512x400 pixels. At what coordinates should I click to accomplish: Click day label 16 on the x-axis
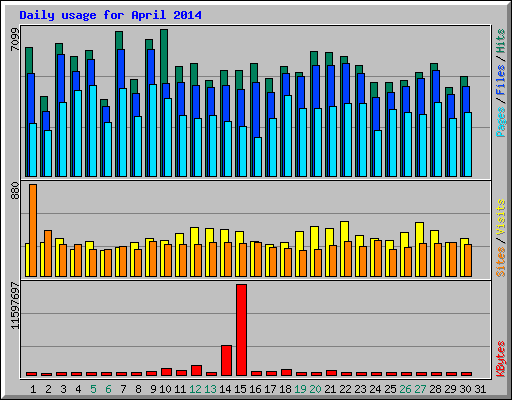(x=255, y=389)
